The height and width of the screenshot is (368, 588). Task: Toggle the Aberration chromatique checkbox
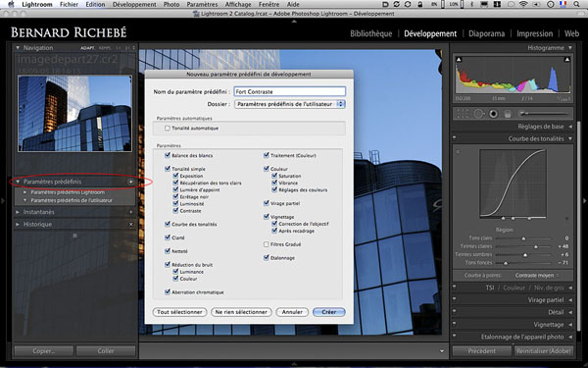click(x=168, y=291)
